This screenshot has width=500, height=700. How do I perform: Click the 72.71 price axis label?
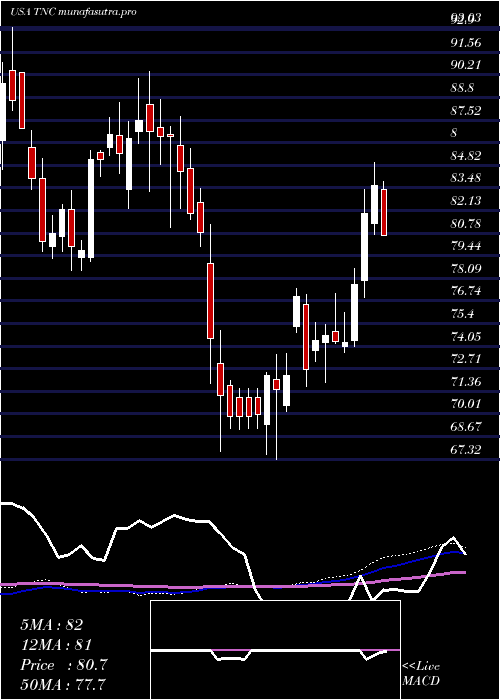click(x=466, y=358)
